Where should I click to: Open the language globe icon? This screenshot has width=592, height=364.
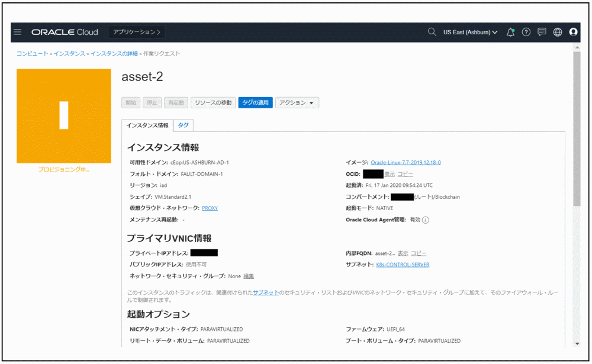(558, 32)
